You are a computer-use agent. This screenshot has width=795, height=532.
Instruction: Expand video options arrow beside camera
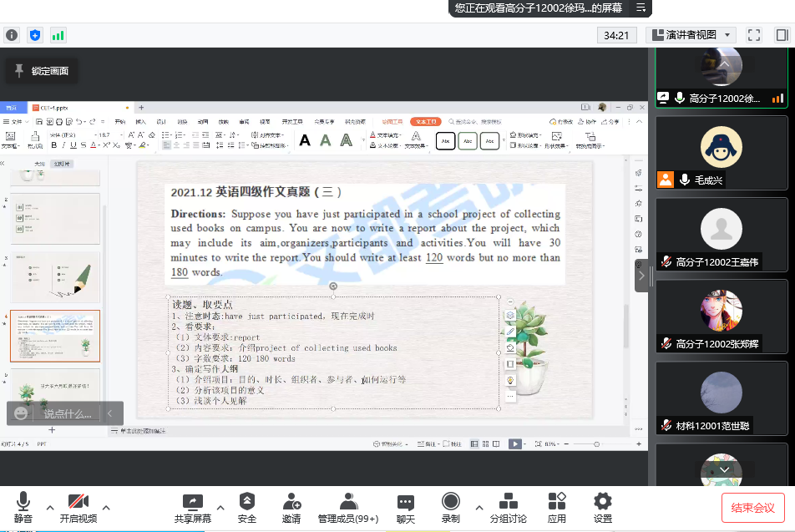[x=106, y=507]
